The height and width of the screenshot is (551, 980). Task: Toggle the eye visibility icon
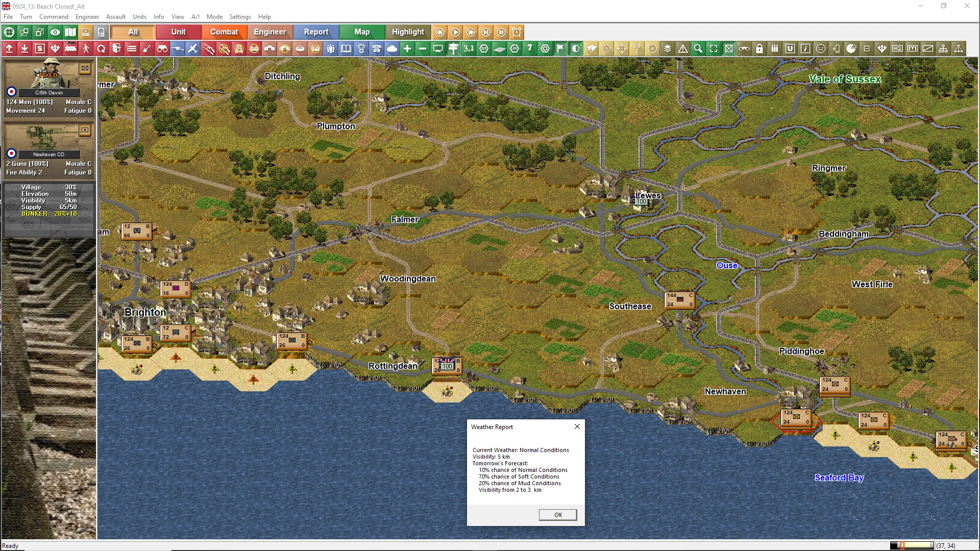point(55,32)
